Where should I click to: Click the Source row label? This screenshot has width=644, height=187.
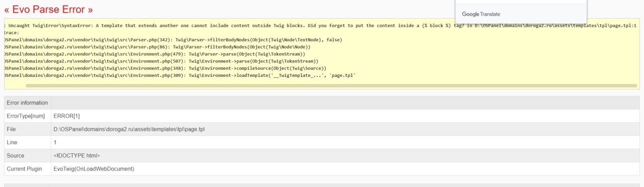[x=16, y=156]
